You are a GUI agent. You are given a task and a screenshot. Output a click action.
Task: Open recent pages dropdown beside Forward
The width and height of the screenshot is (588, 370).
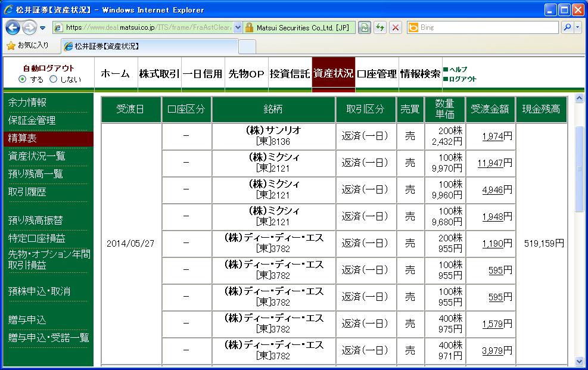[x=43, y=28]
